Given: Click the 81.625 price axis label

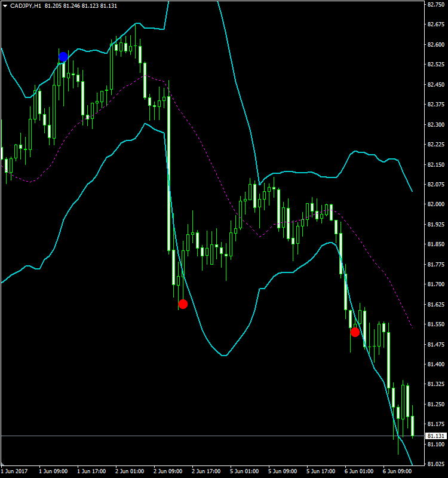Looking at the screenshot, I should [x=436, y=304].
